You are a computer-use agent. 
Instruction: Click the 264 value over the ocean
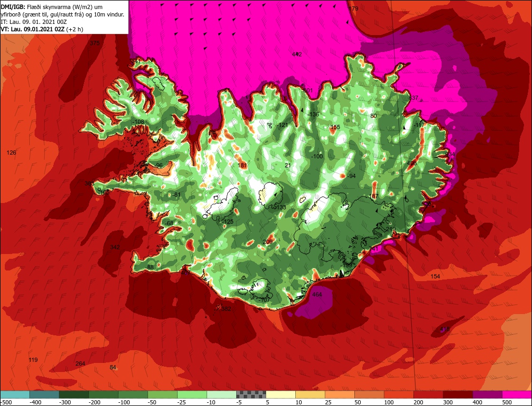80,363
